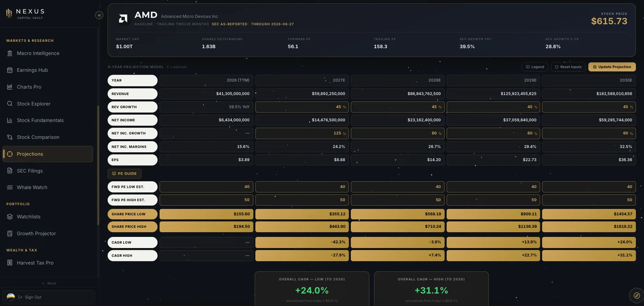644x306 pixels.
Task: Go to Earnings Hub
Action: [48, 70]
